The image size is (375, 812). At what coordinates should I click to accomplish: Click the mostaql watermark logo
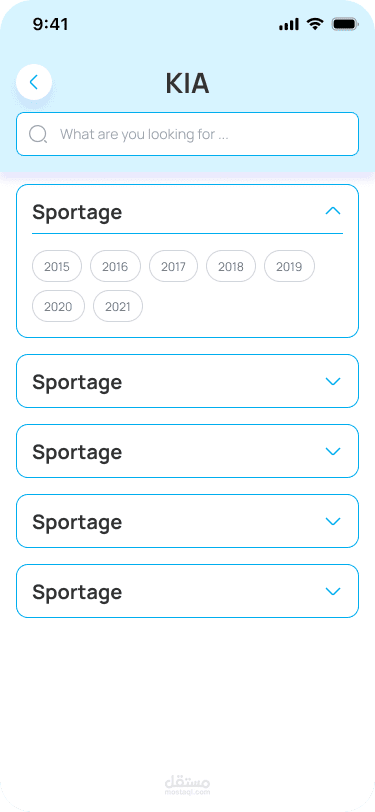point(188,785)
